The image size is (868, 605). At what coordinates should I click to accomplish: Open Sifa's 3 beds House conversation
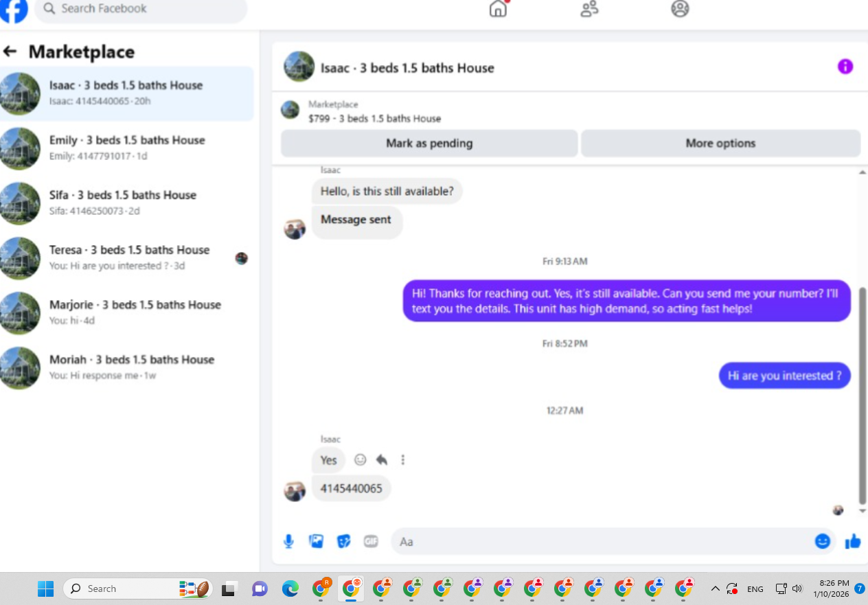pyautogui.click(x=127, y=203)
